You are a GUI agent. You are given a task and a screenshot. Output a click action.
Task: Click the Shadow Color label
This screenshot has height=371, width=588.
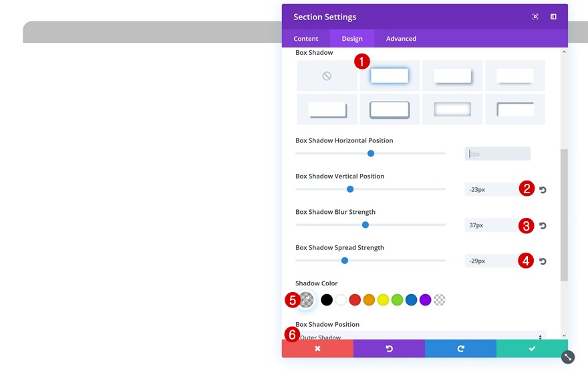(x=317, y=283)
